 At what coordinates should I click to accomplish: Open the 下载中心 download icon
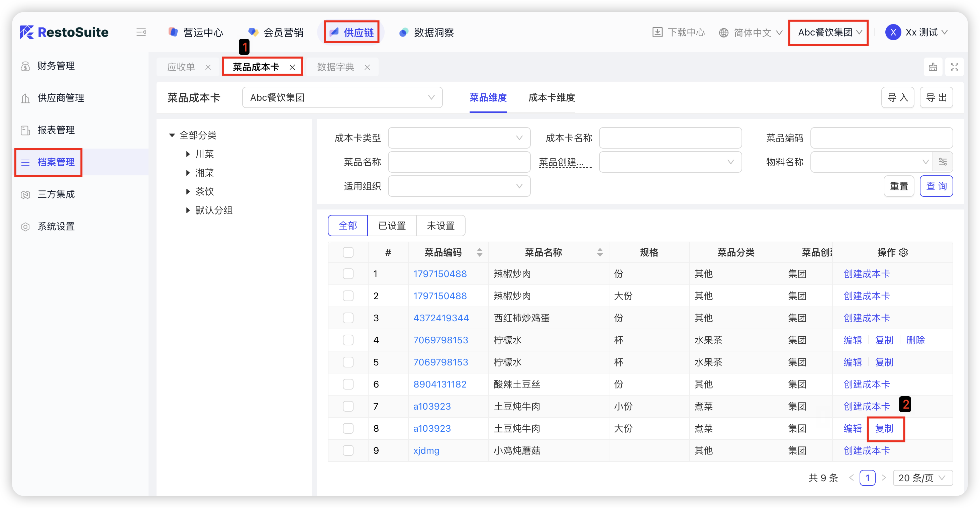point(657,32)
